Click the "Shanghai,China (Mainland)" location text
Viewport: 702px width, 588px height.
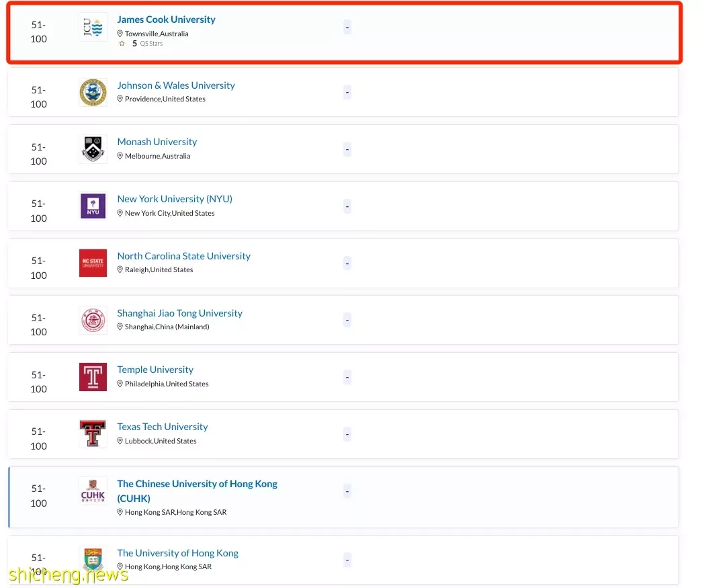[167, 327]
